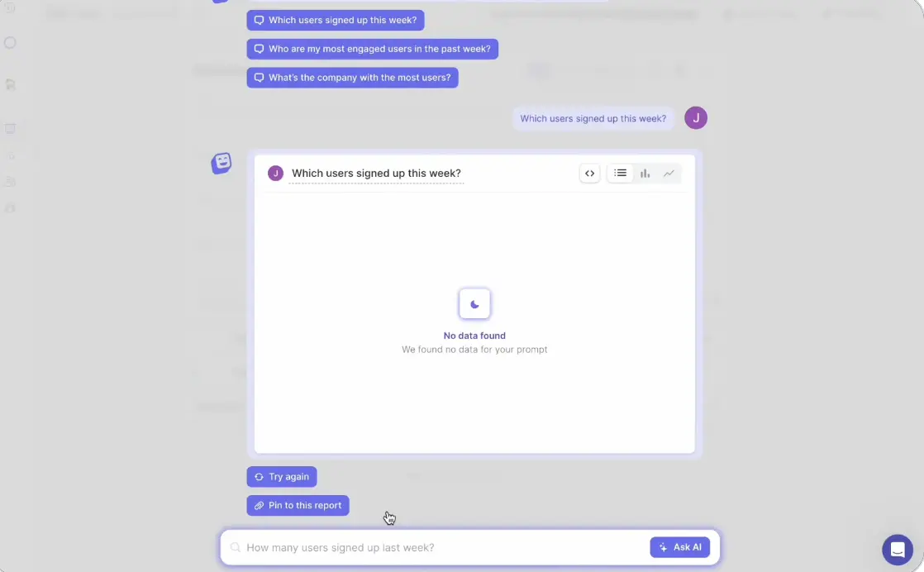Viewport: 924px width, 572px height.
Task: Edit the result card title text
Action: click(376, 174)
